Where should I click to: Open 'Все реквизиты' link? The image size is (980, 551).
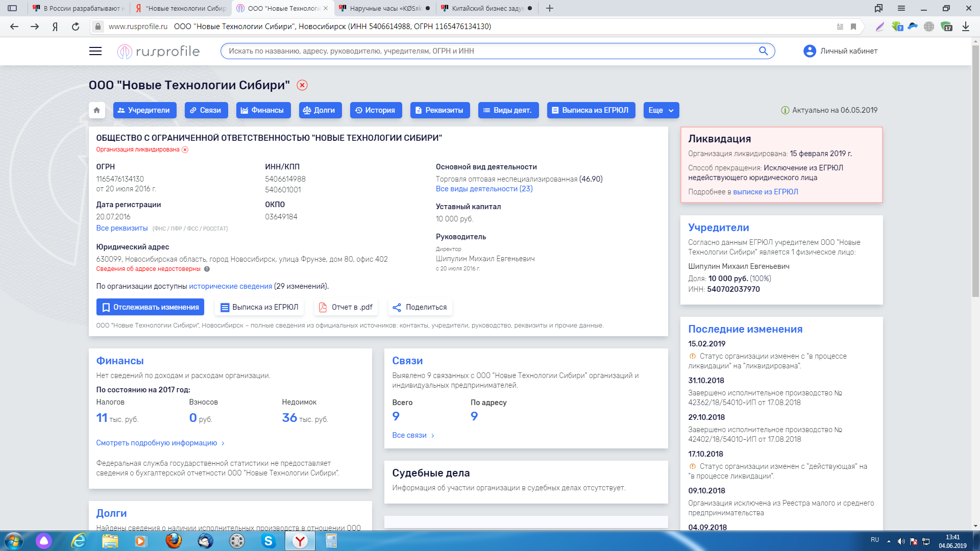tap(122, 228)
